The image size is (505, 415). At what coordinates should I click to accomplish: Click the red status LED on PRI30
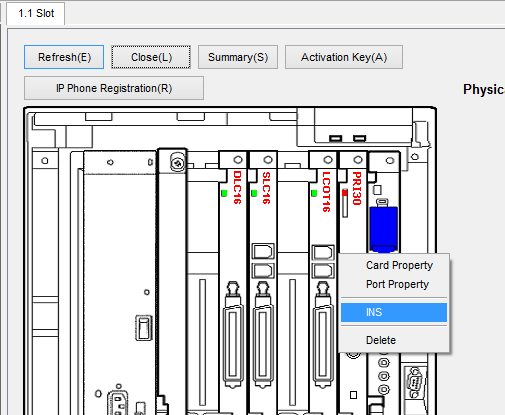pyautogui.click(x=345, y=192)
